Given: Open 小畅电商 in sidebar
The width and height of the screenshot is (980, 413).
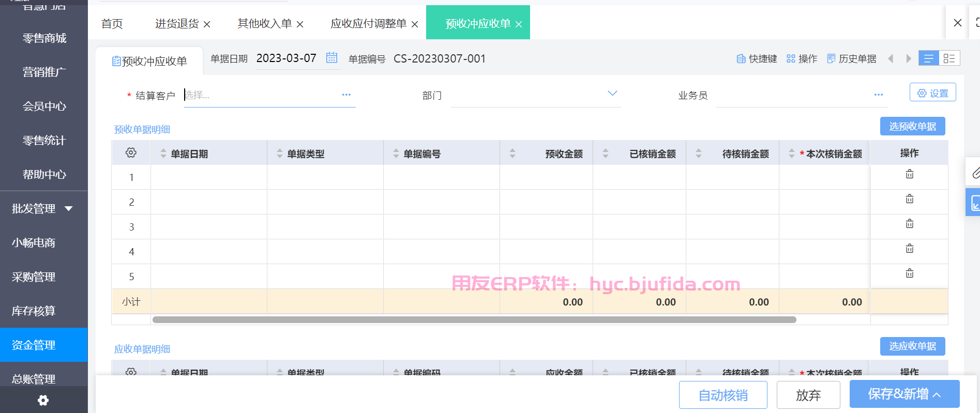Looking at the screenshot, I should (x=34, y=242).
